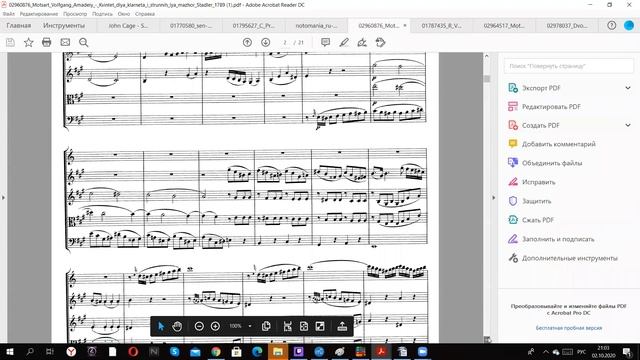This screenshot has width=640, height=360.
Task: Go to previous page arrow
Action: (247, 42)
